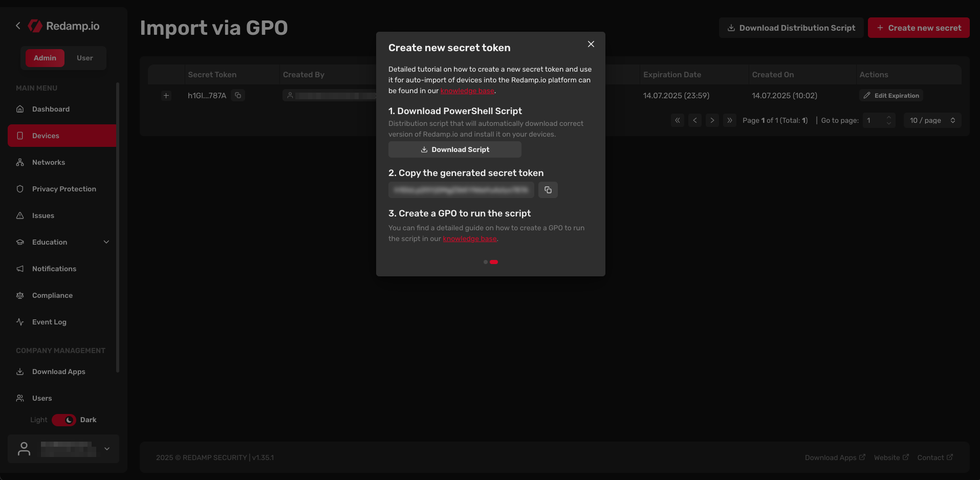Close the Create new secret token dialog
Screen dimensions: 980x480
(x=591, y=45)
